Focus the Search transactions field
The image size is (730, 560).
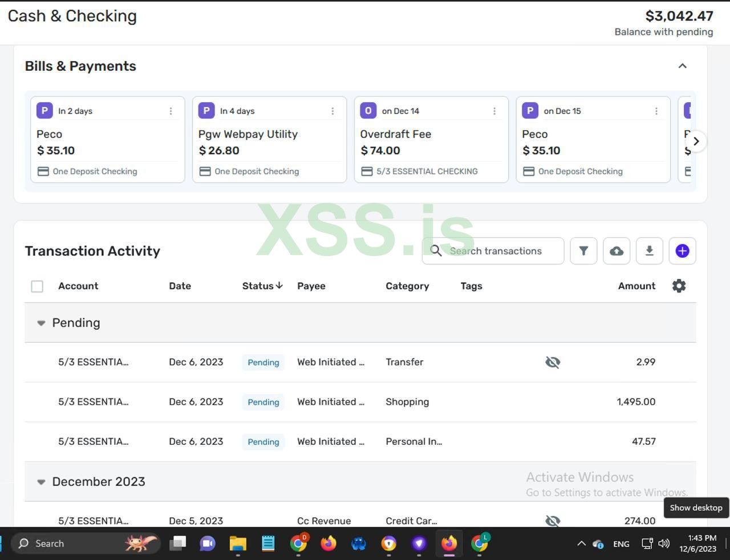[x=493, y=251]
